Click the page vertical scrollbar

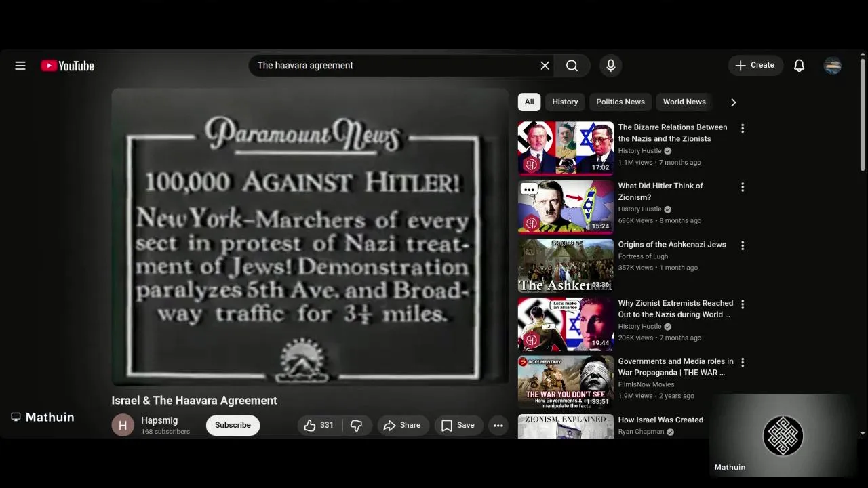coord(863,115)
